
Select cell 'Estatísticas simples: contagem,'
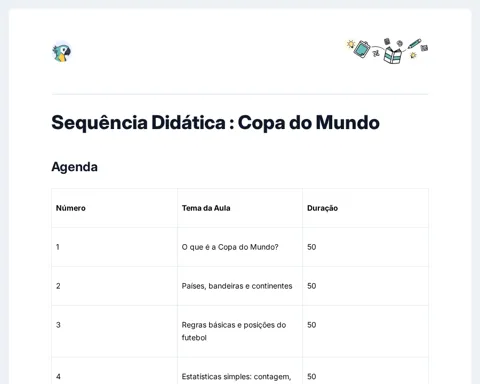(236, 377)
